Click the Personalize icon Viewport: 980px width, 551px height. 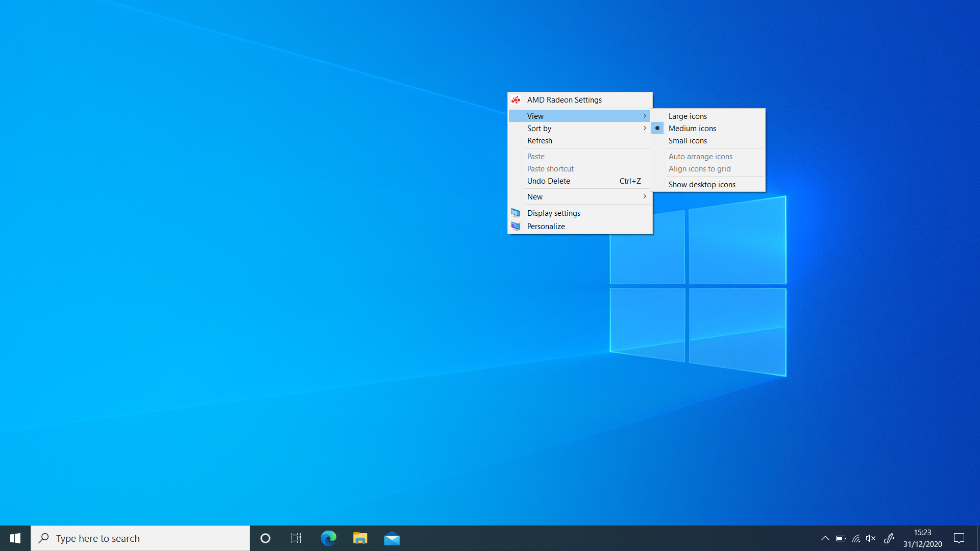[x=516, y=226]
